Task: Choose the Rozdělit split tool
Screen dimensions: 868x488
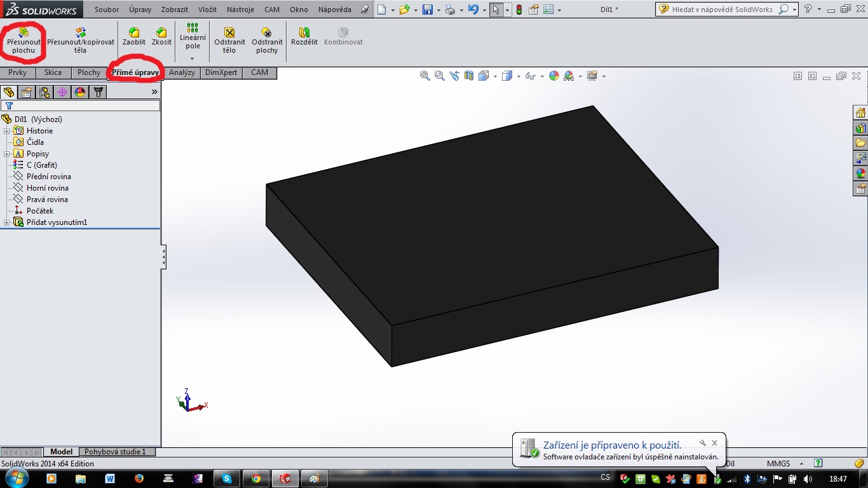Action: click(304, 37)
